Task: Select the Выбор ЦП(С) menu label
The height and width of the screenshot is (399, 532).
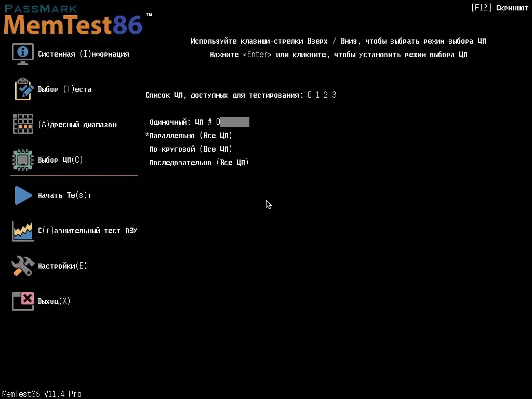Action: [x=60, y=160]
